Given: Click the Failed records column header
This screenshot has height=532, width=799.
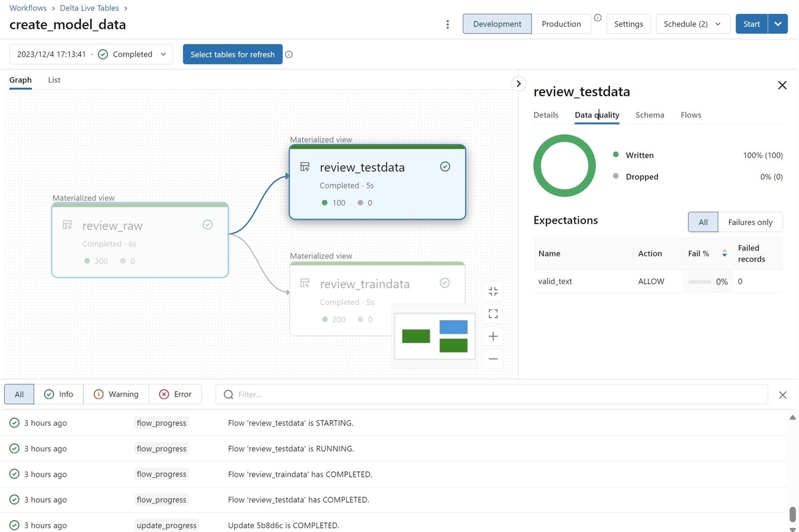Looking at the screenshot, I should 752,254.
